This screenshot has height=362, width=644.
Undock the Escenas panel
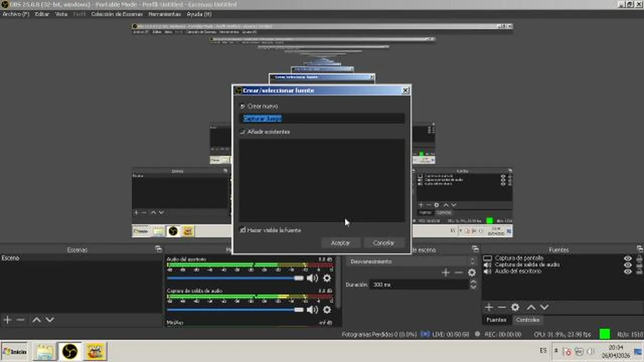(x=158, y=249)
